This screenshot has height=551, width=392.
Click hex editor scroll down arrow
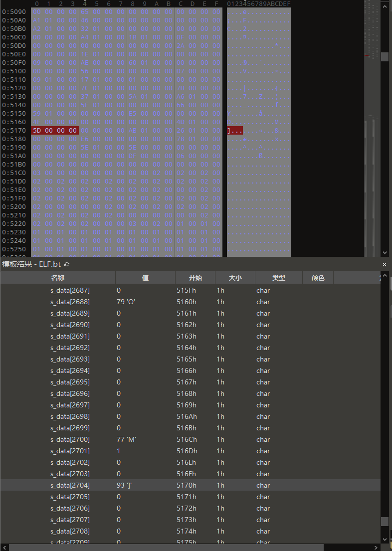click(385, 252)
